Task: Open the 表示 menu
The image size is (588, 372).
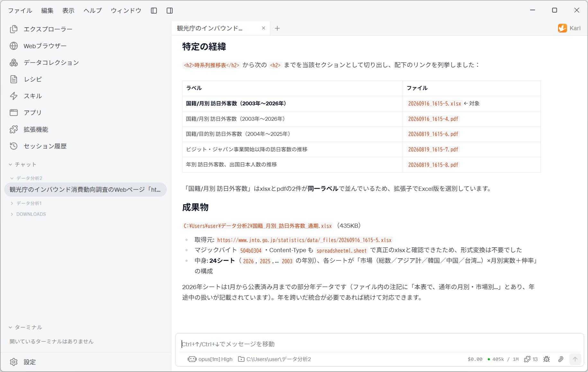Action: (68, 11)
